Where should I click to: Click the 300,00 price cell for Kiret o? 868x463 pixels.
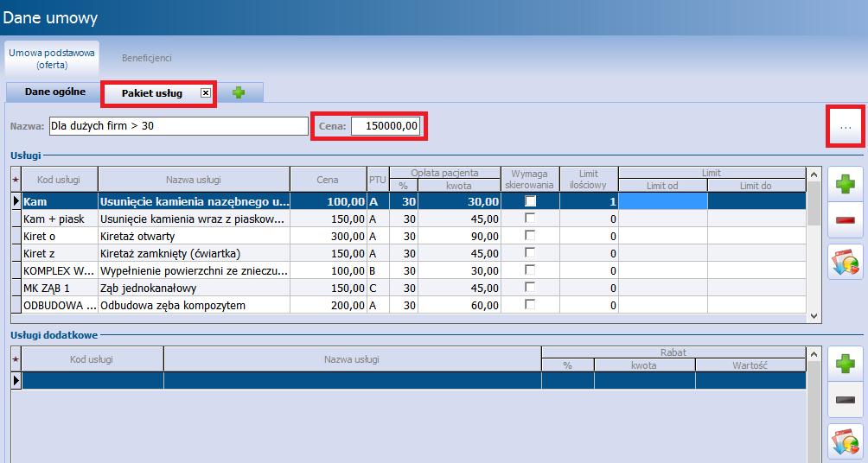(x=329, y=236)
